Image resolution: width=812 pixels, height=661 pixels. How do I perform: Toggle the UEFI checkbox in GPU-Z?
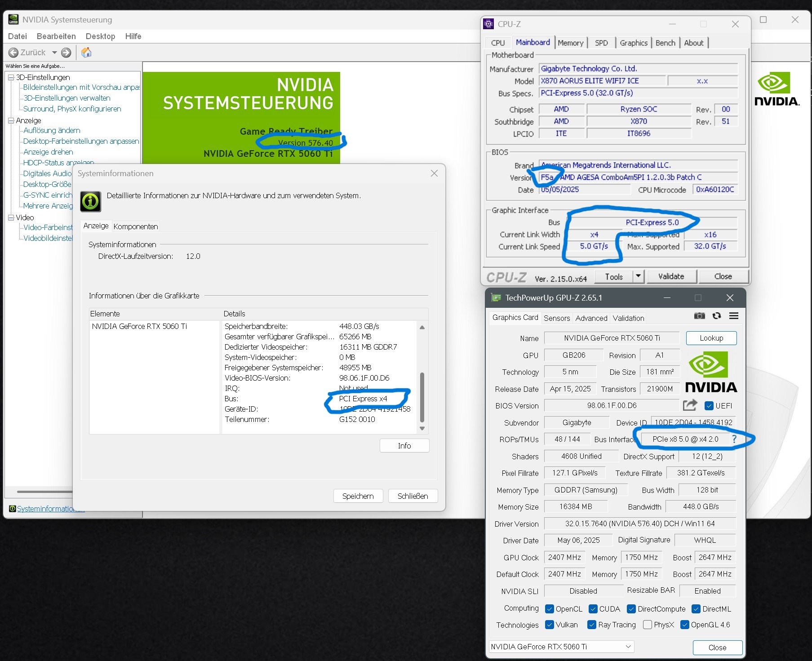coord(709,406)
